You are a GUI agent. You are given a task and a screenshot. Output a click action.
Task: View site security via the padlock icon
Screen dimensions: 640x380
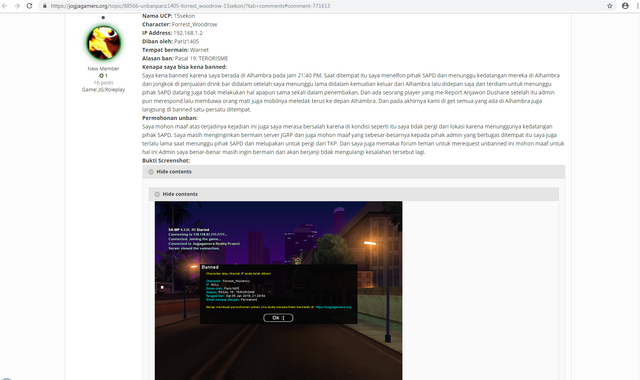click(44, 6)
